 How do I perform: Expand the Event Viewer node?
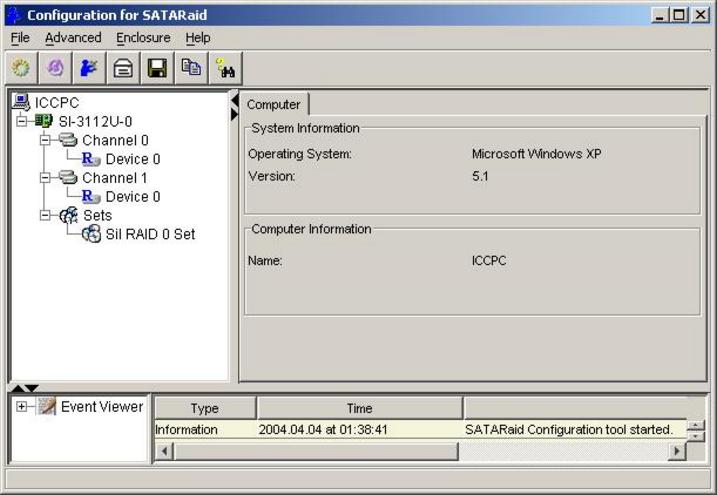pyautogui.click(x=21, y=406)
